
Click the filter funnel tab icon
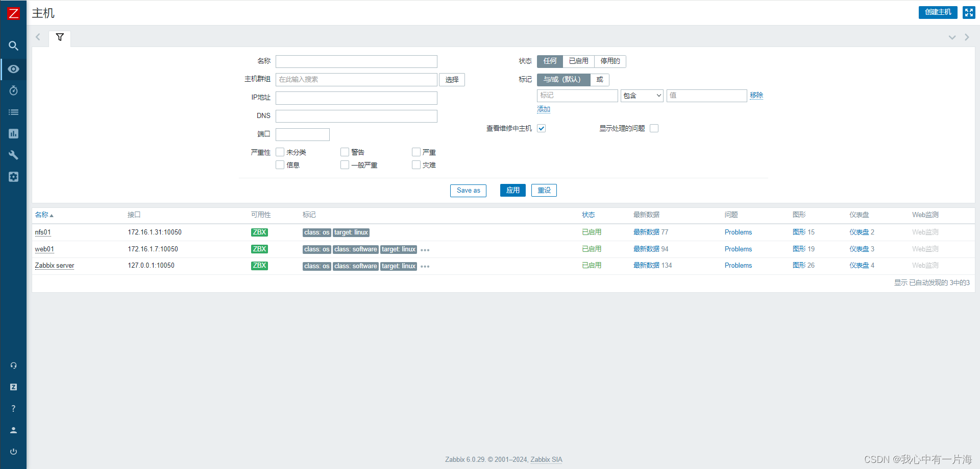pos(60,37)
